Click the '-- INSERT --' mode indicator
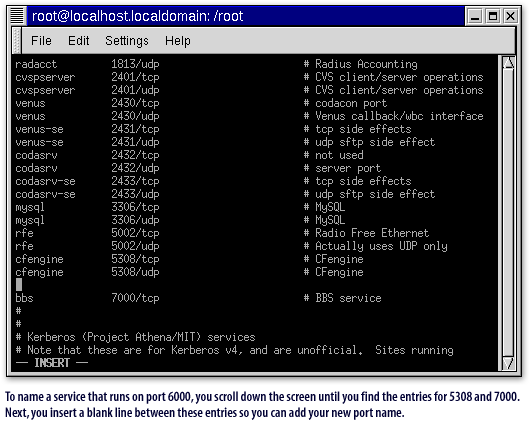This screenshot has width=530, height=445. [52, 363]
